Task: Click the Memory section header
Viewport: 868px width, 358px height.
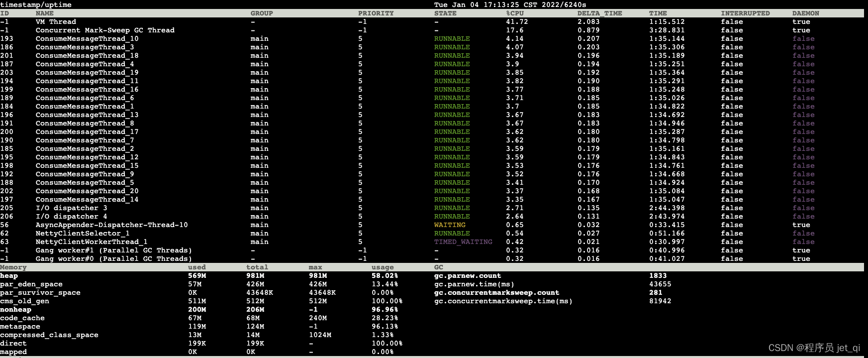Action: 13,267
